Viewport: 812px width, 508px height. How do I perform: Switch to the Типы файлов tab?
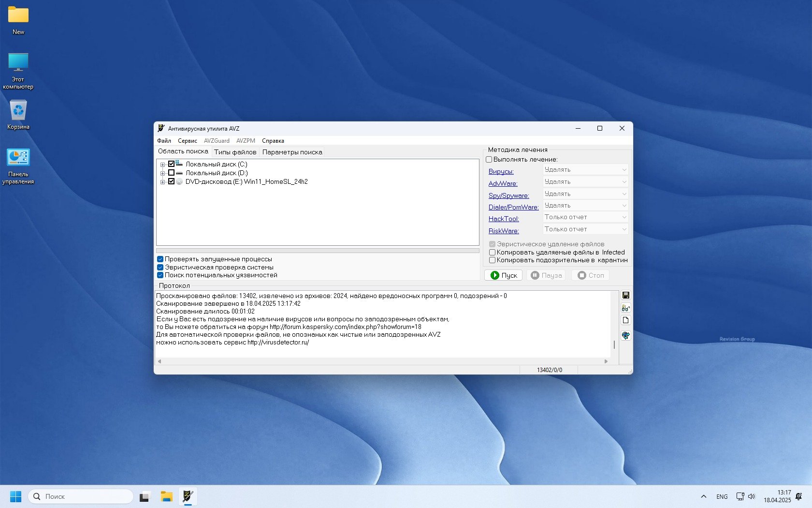pos(235,152)
